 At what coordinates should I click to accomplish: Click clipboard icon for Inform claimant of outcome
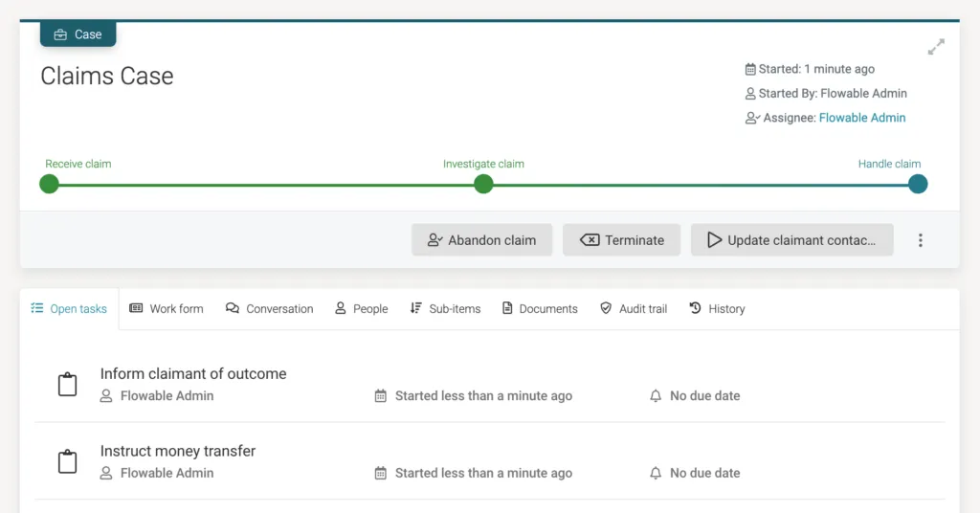pos(68,385)
